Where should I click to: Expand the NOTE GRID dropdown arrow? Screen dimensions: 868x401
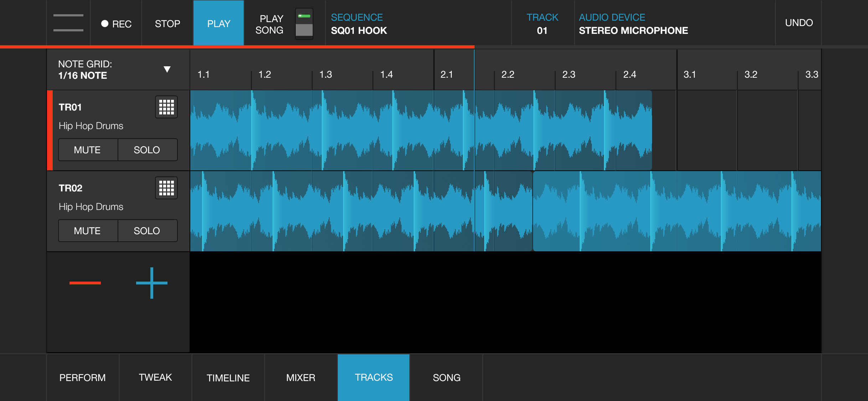pyautogui.click(x=167, y=69)
